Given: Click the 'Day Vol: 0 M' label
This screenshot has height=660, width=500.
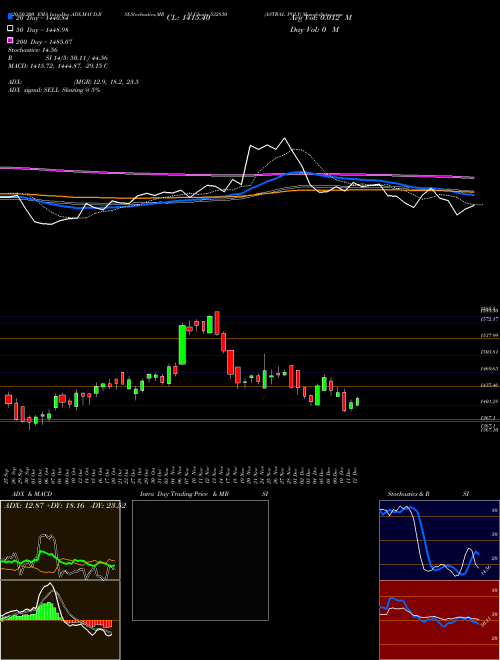Looking at the screenshot, I should [314, 29].
